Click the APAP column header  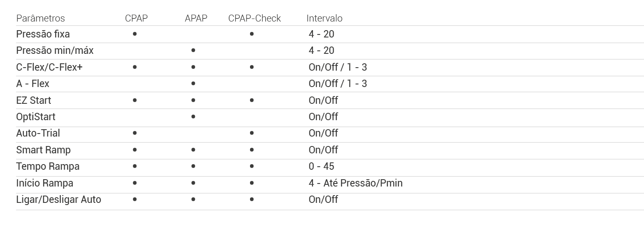coord(196,19)
